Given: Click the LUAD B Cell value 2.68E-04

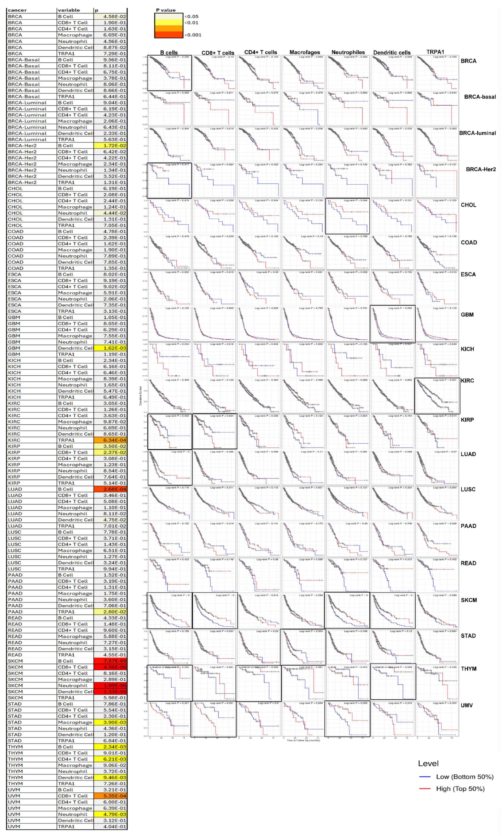Looking at the screenshot, I should 110,489.
